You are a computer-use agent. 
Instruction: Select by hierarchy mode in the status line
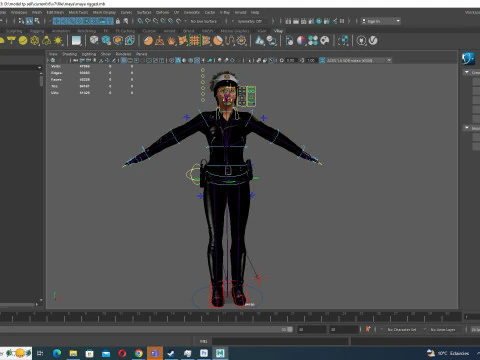click(x=22, y=21)
